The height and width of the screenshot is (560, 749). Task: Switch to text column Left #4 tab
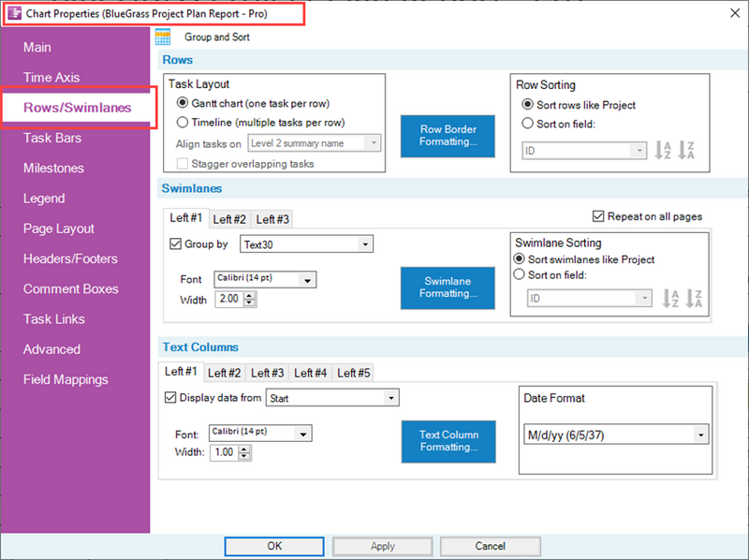[x=310, y=373]
